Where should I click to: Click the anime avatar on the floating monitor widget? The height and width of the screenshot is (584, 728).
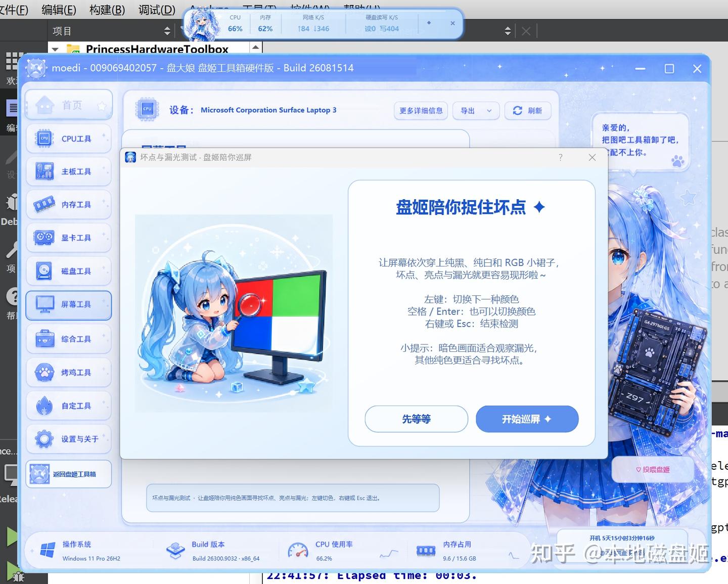[x=202, y=24]
